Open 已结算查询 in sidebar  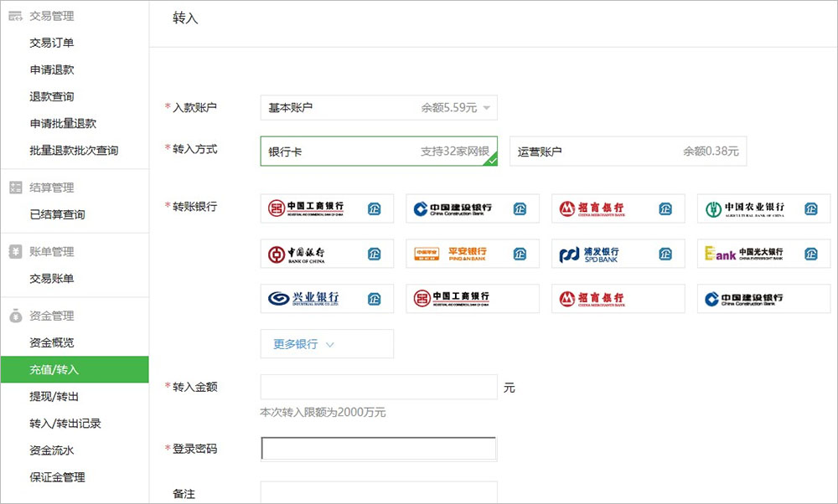click(57, 214)
